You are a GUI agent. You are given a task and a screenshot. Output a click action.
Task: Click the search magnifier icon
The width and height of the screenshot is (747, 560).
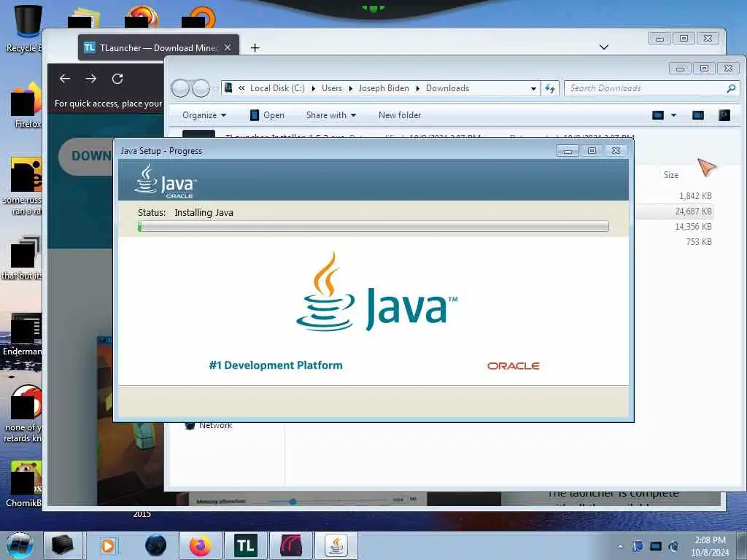pos(731,88)
